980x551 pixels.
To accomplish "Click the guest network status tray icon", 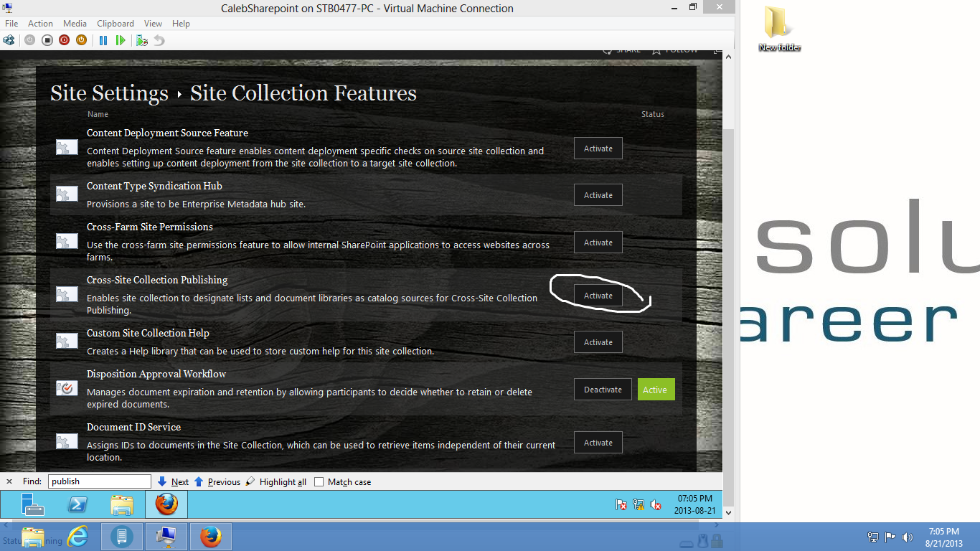I will pos(639,505).
